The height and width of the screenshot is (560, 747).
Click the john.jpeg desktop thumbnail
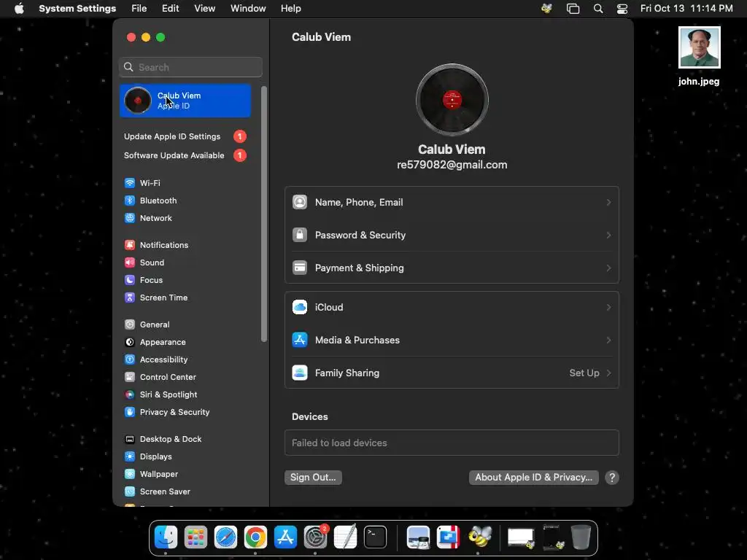[x=699, y=47]
